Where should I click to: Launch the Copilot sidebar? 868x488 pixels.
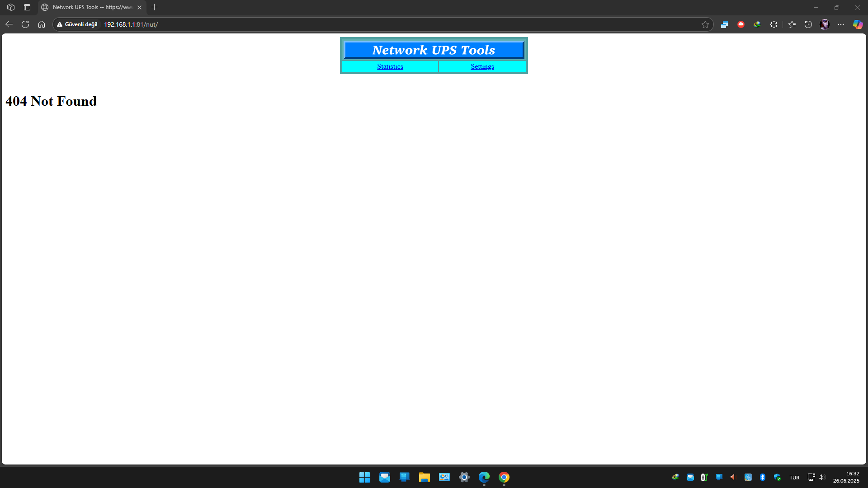(858, 24)
